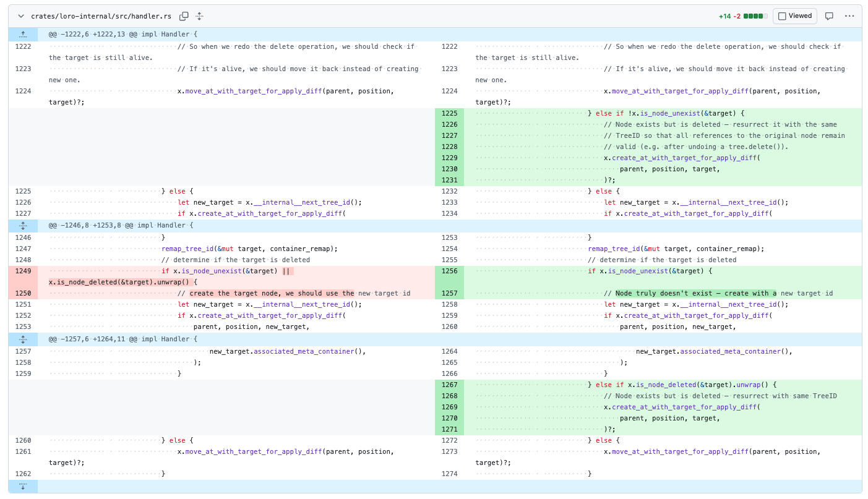
Task: Open the file options three-dot menu
Action: click(849, 16)
